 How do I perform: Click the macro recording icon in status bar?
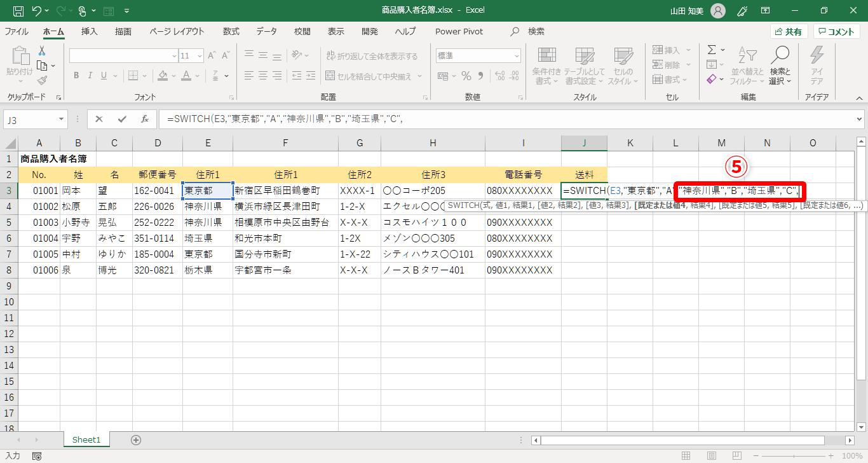pyautogui.click(x=37, y=456)
